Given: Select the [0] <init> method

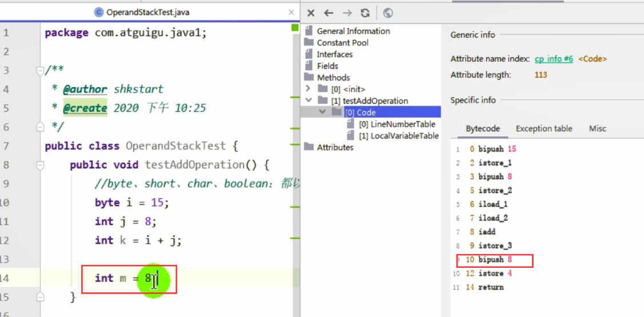Looking at the screenshot, I should 348,89.
